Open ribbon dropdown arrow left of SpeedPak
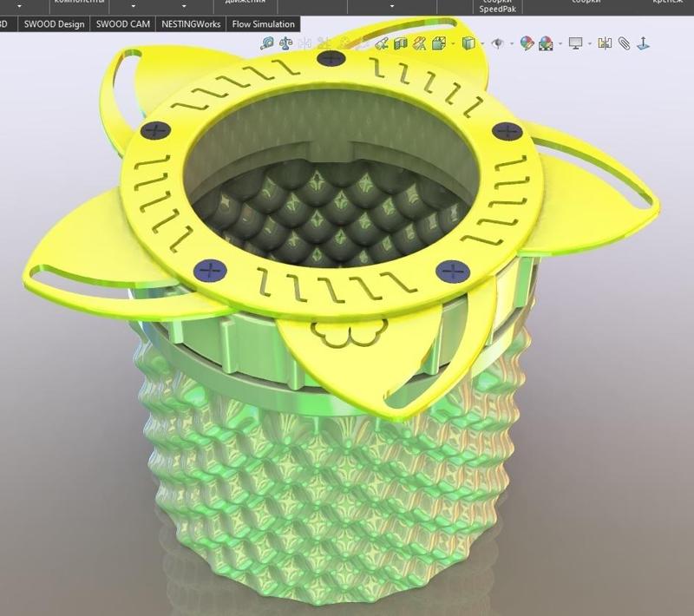The image size is (694, 616). point(392,6)
